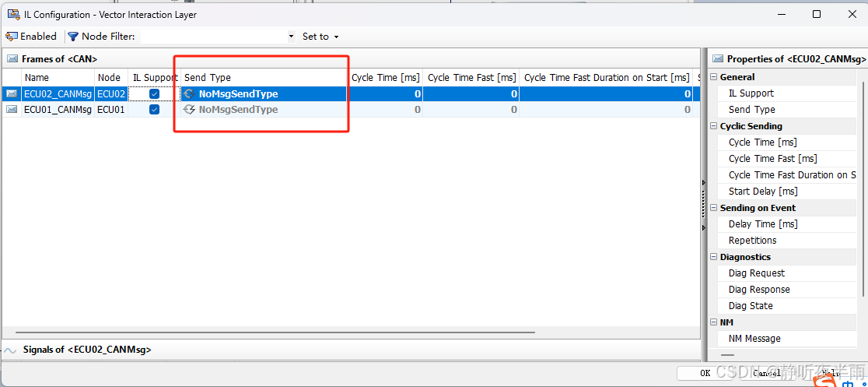
Task: Toggle the Enabled toolbar button
Action: 31,37
